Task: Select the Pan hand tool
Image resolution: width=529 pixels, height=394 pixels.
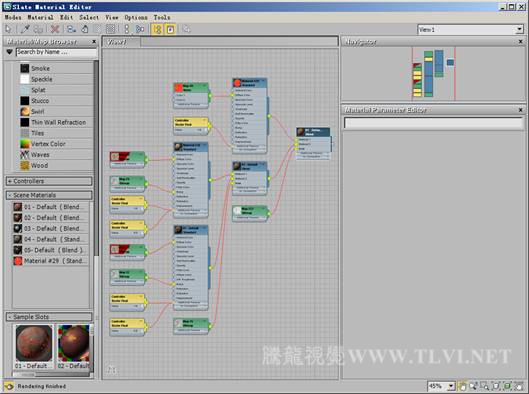Action: (463, 386)
